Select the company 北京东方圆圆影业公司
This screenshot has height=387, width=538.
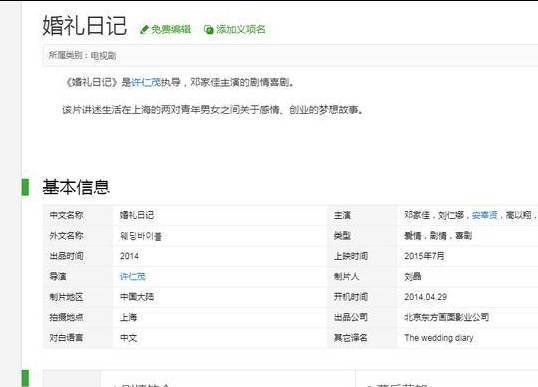pos(446,317)
